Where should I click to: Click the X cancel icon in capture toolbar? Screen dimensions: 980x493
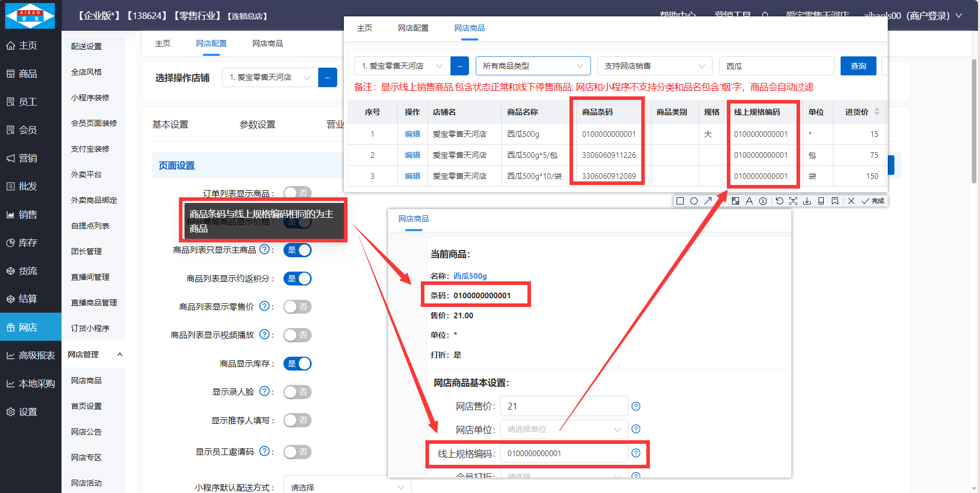tap(851, 201)
